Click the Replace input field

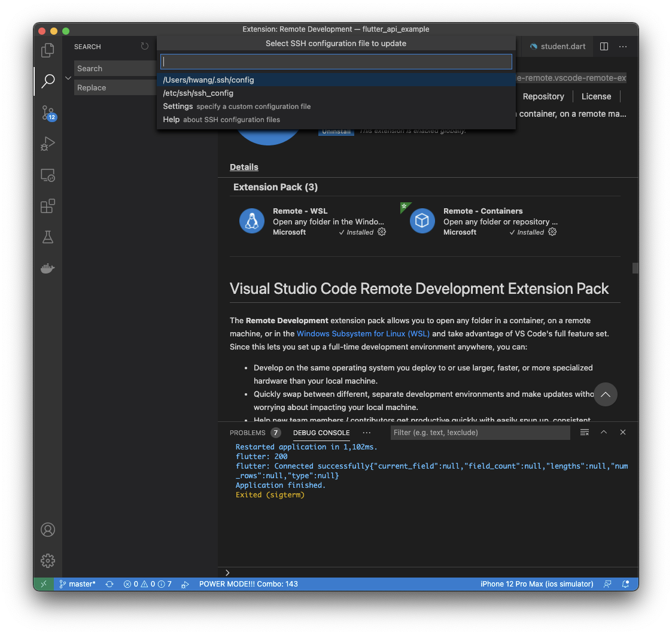115,87
